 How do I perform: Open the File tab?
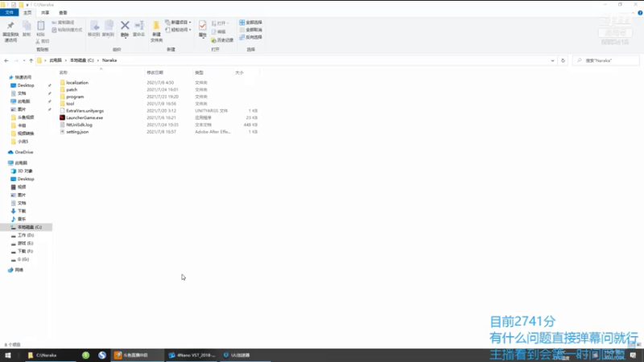[9, 13]
